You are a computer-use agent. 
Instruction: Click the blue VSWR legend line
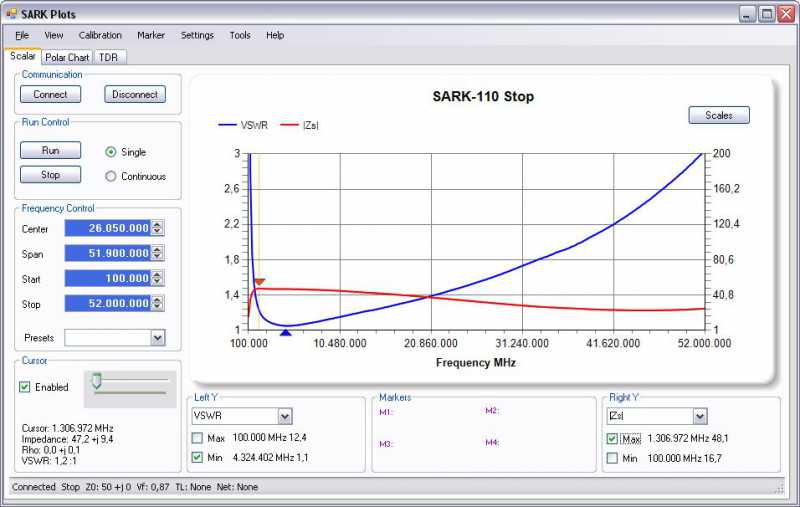(x=228, y=125)
